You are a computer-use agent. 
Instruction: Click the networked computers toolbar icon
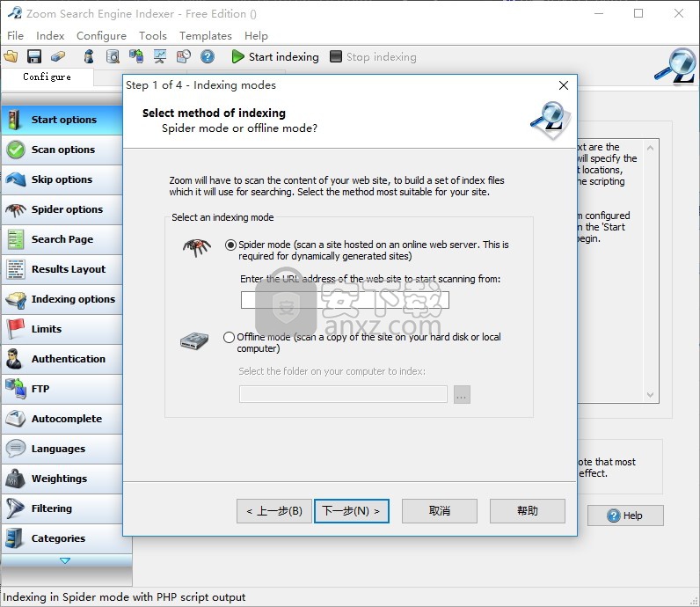(136, 56)
